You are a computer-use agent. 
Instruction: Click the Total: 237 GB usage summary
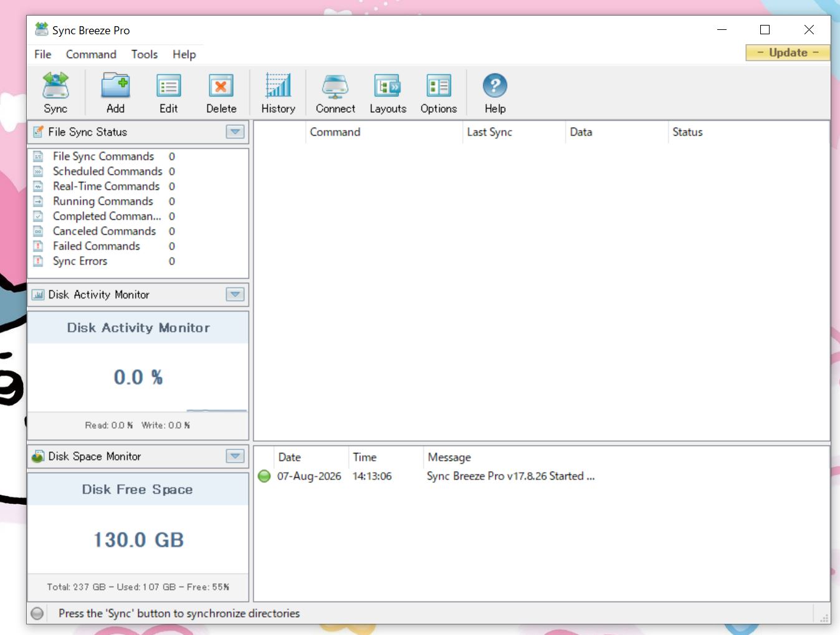pos(138,587)
